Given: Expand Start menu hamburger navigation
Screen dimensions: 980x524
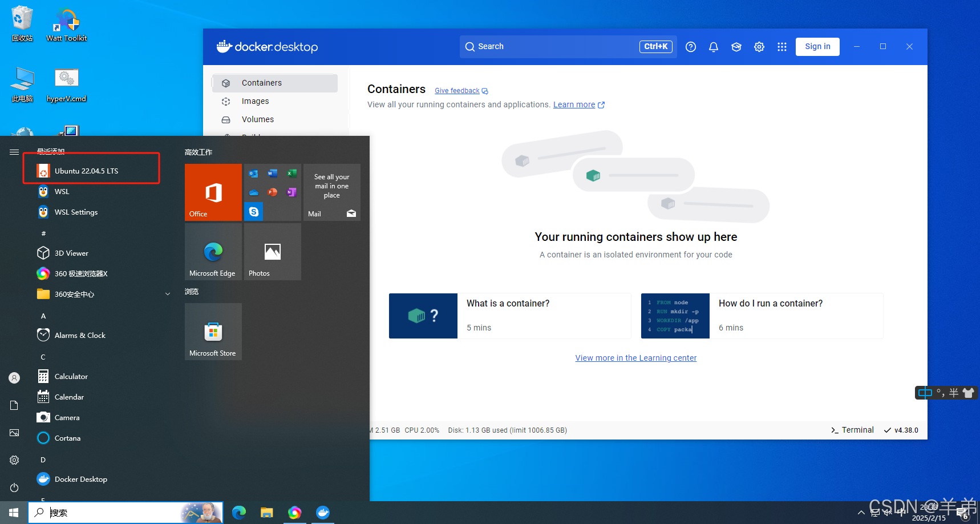Looking at the screenshot, I should [14, 152].
